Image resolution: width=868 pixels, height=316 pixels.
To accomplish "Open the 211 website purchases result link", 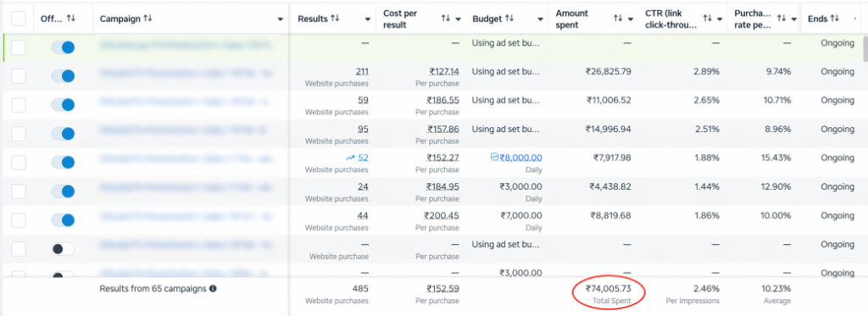I will [362, 71].
